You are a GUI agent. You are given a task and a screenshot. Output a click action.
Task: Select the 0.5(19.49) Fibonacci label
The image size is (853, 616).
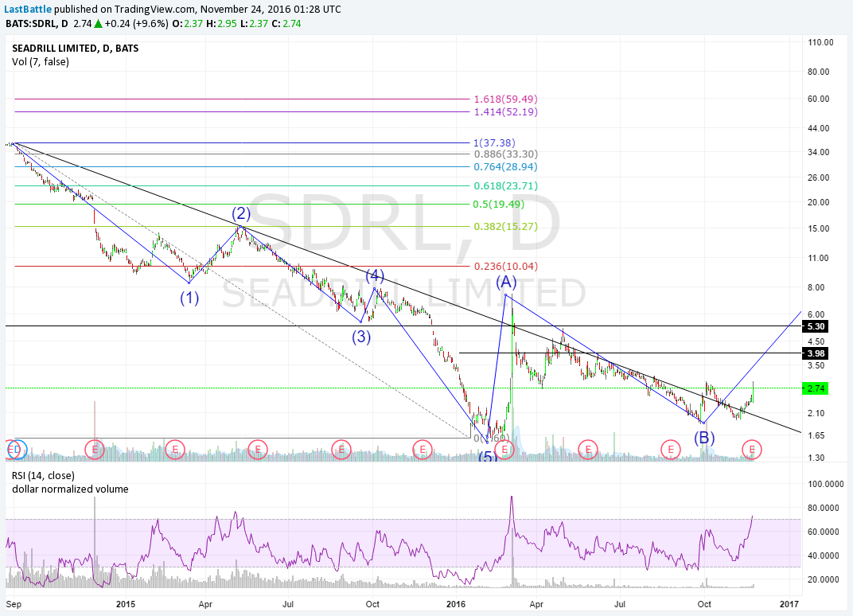(499, 205)
